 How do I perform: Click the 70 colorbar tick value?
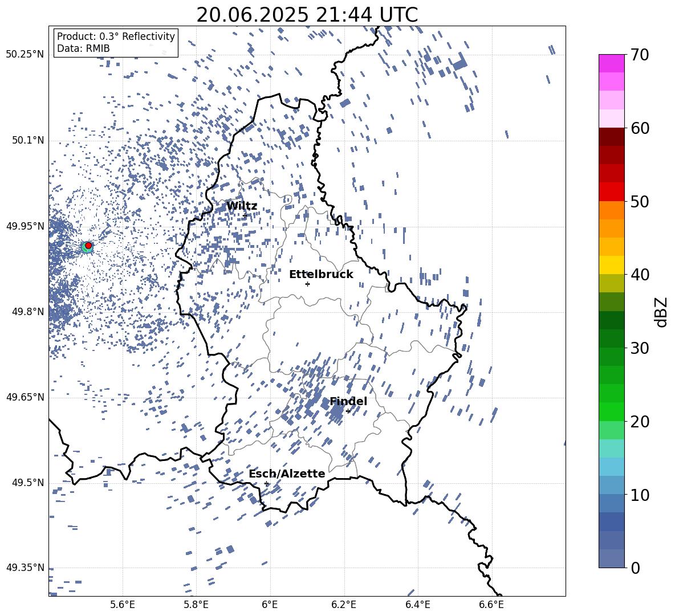[640, 55]
